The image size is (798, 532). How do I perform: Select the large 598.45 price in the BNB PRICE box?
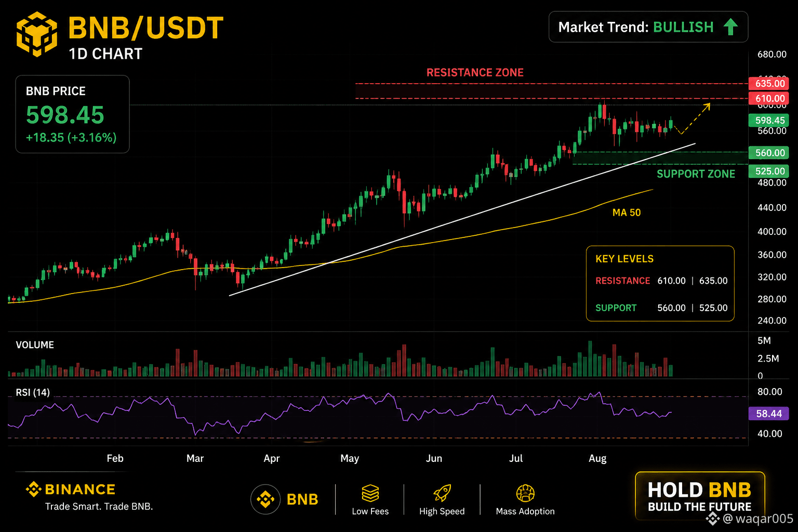pos(65,115)
